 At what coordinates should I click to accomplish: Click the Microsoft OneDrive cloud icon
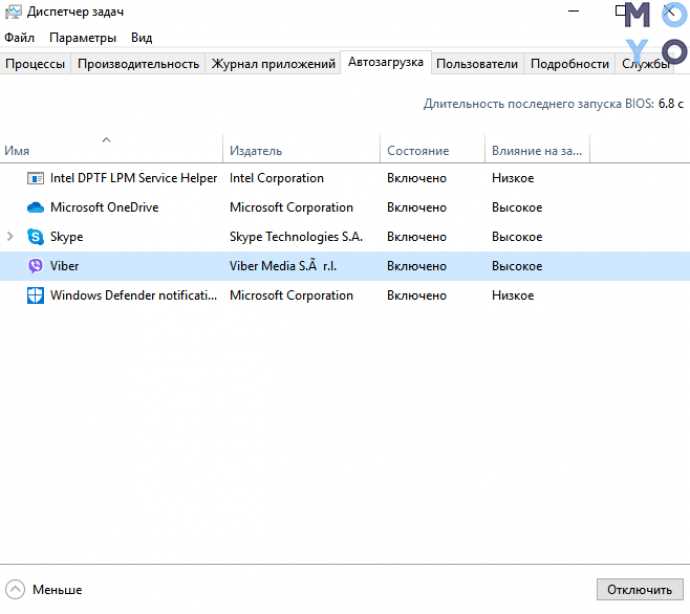(x=36, y=208)
